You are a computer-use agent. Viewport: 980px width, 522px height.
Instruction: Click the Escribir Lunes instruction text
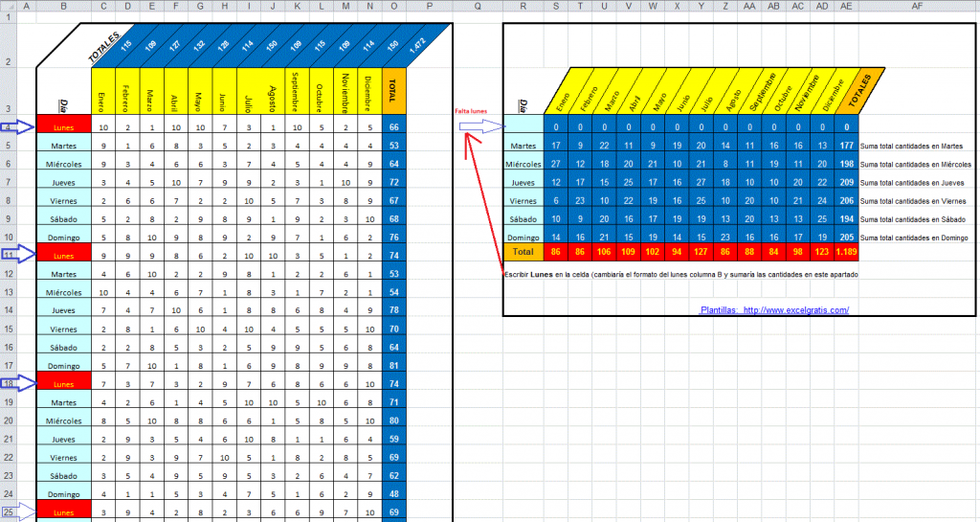point(679,275)
